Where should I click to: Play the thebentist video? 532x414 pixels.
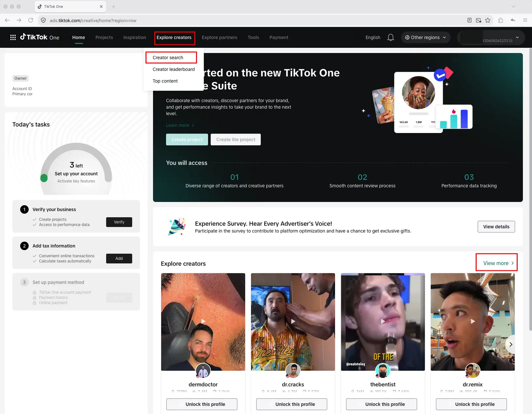point(383,321)
